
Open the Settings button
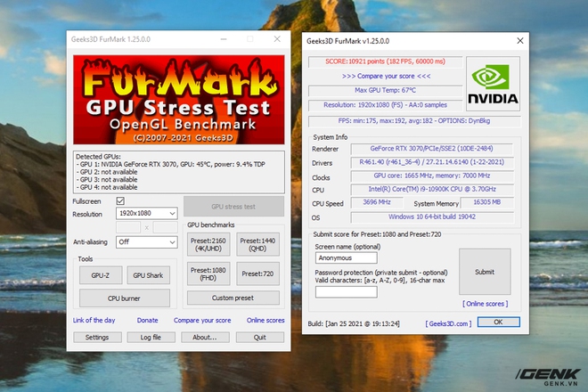click(x=97, y=338)
